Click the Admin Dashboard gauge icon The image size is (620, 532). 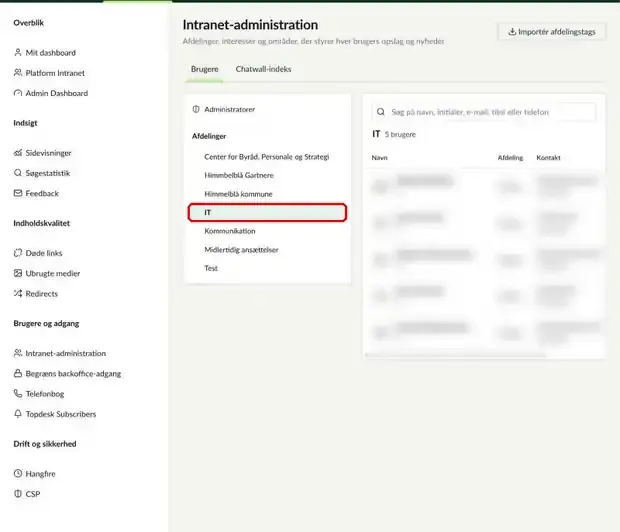coord(18,93)
